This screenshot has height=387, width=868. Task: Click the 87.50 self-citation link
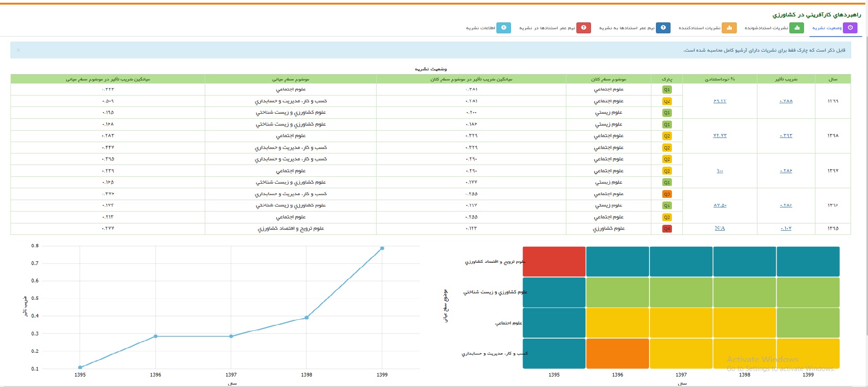pos(720,205)
